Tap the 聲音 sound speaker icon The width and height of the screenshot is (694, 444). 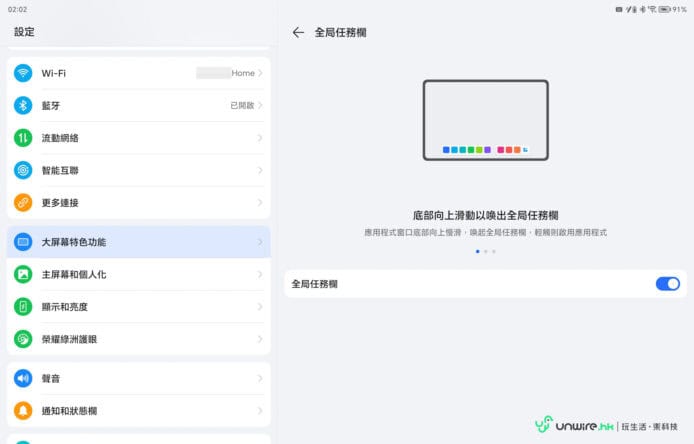23,379
